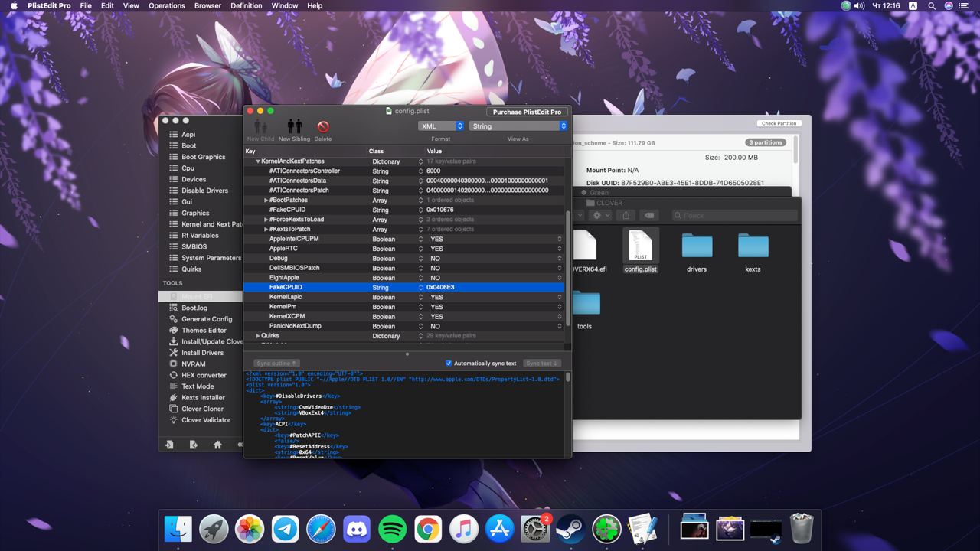Select Devices section in the sidebar

coord(194,179)
